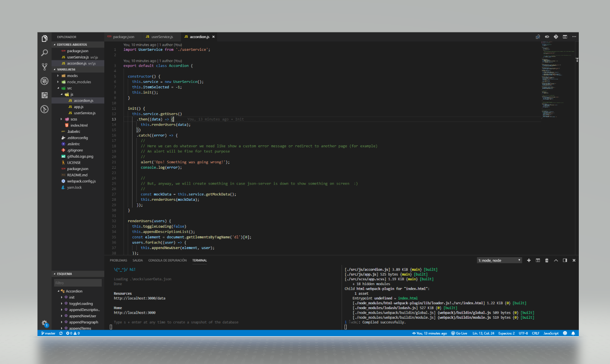The width and height of the screenshot is (610, 364).
Task: Collapse the Accordion class in outline
Action: pos(78,291)
